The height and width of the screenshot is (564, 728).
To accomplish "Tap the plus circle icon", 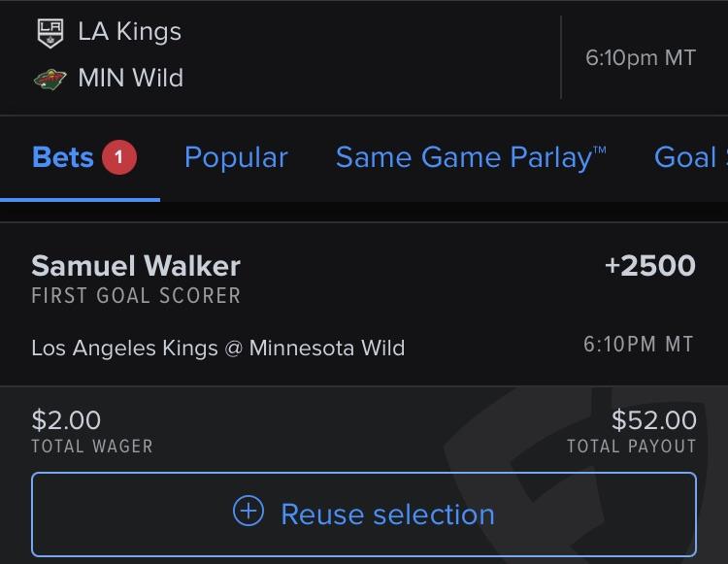I will click(x=248, y=513).
